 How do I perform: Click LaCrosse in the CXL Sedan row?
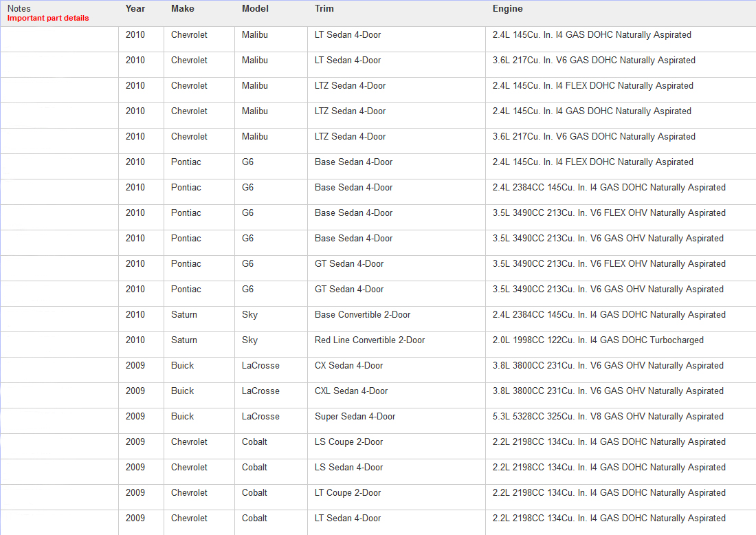tap(260, 391)
